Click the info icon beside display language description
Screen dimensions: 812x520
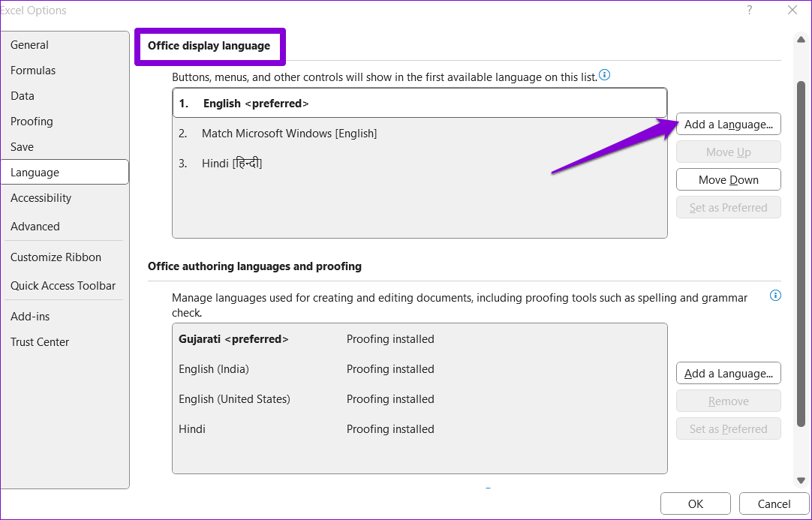[x=605, y=75]
